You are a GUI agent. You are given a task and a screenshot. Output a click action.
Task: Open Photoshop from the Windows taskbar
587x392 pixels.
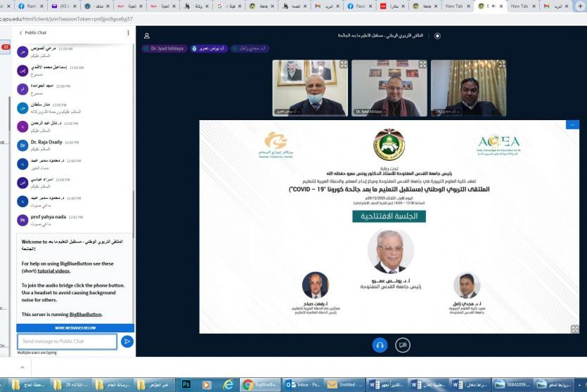pos(186,384)
